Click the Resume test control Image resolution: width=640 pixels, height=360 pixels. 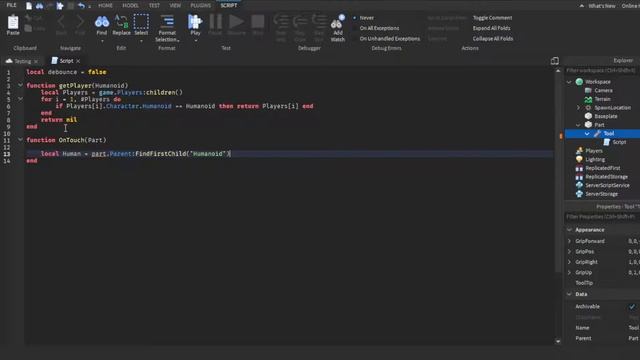pos(236,22)
